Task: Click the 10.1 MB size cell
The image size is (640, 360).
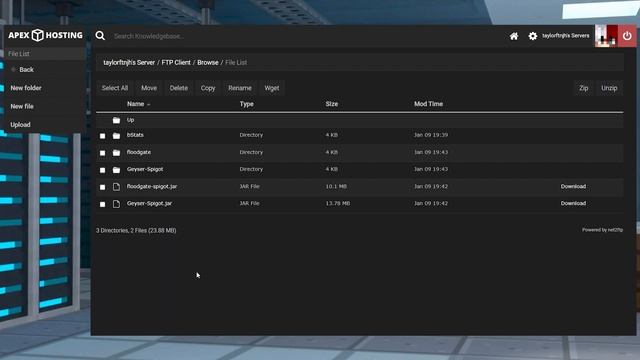Action: [x=336, y=187]
